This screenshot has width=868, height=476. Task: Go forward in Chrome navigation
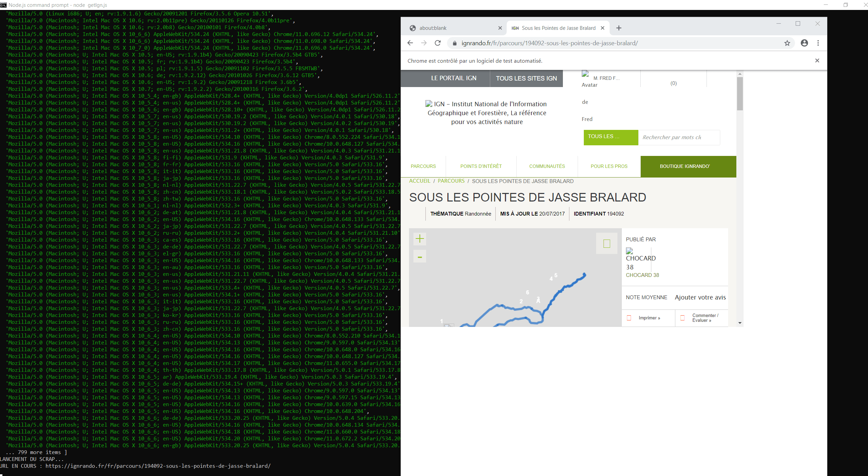coord(424,43)
